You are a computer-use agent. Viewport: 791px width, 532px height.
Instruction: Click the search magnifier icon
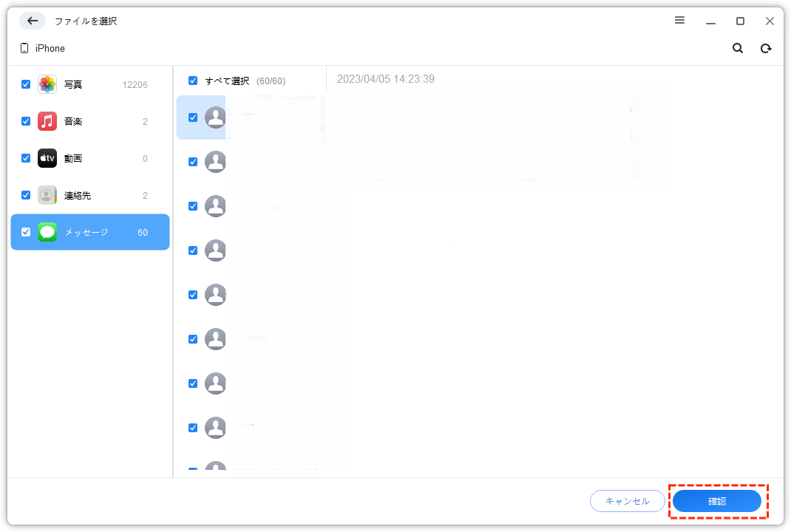(x=737, y=48)
